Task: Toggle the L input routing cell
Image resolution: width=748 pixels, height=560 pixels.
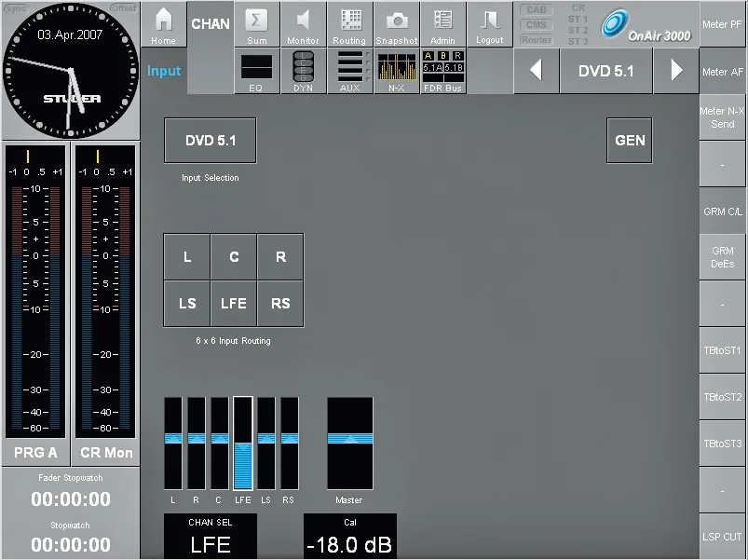Action: point(187,256)
